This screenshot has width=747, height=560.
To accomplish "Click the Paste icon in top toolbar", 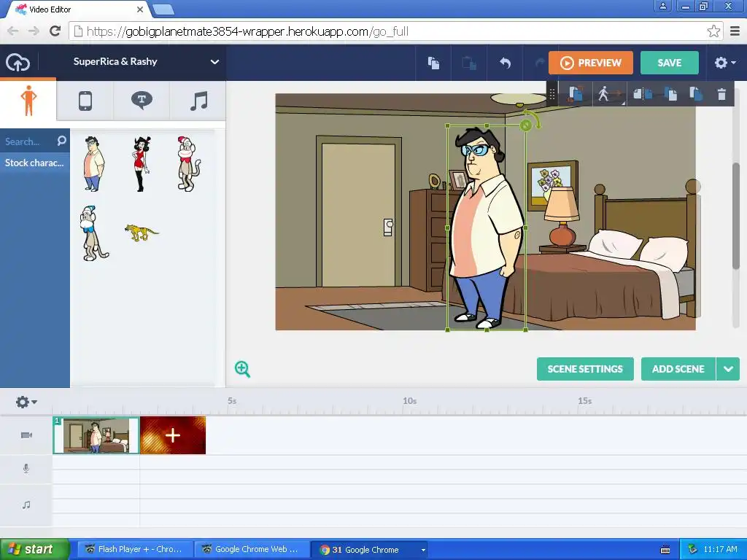I will tap(469, 63).
